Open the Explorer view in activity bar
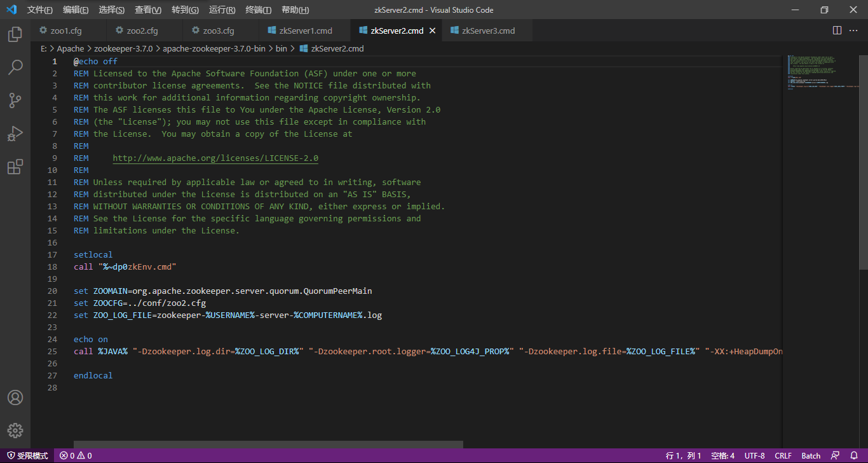The width and height of the screenshot is (868, 463). [x=15, y=34]
